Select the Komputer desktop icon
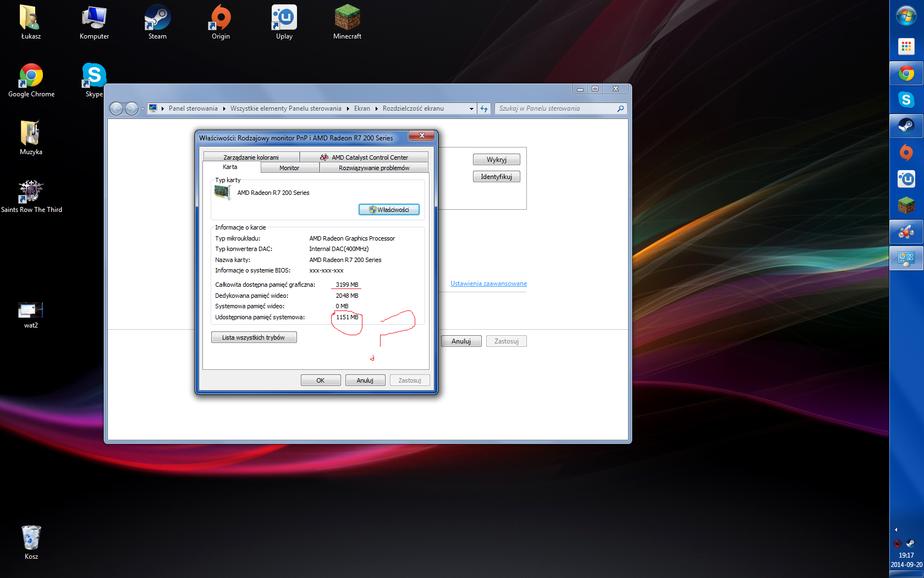Image resolution: width=924 pixels, height=578 pixels. [94, 22]
